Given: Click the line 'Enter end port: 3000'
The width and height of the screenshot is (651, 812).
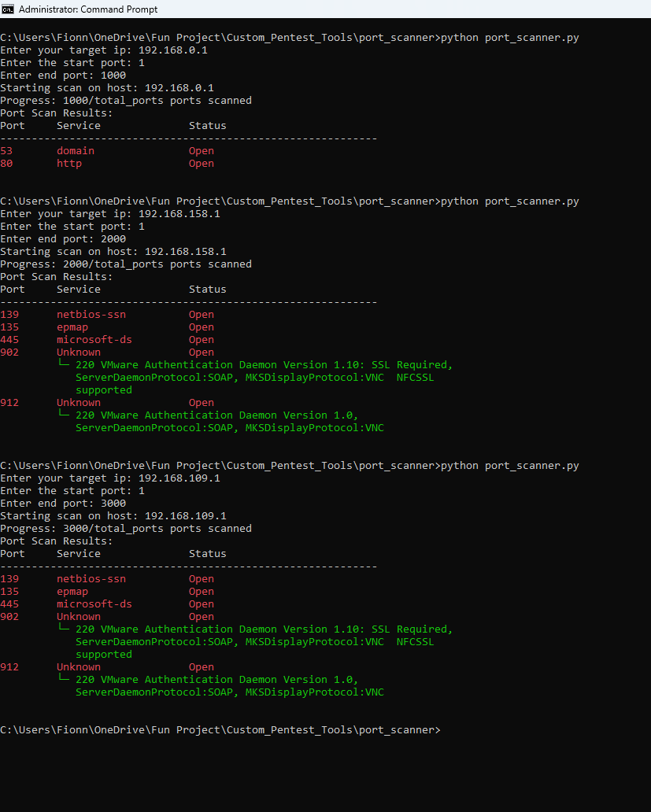Looking at the screenshot, I should pos(63,504).
